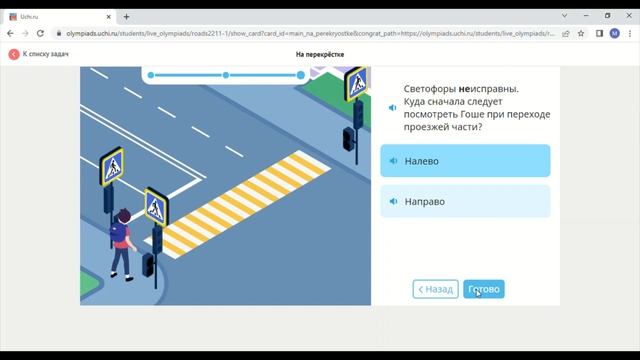Jump to the last progress step dot
Screen dimensions: 640x360
[x=301, y=75]
